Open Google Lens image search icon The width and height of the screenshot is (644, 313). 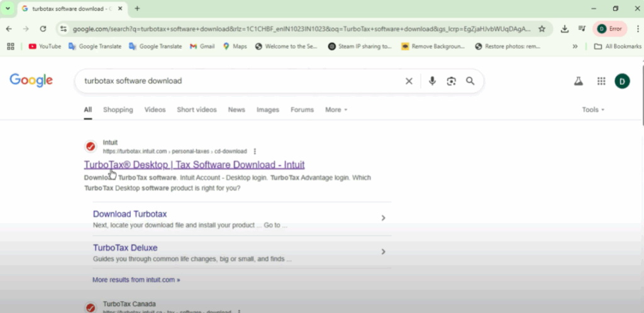point(451,81)
